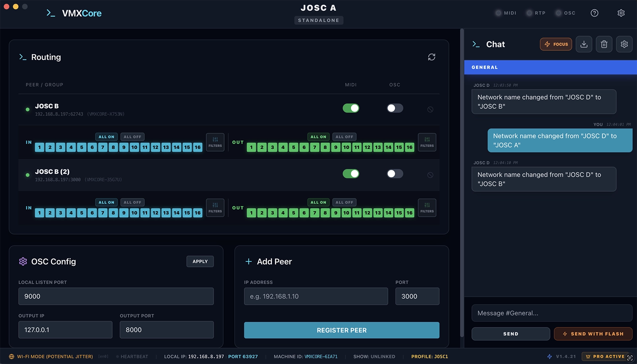The width and height of the screenshot is (637, 364).
Task: Disable the MIDI toggle for JOSC B (2)
Action: 351,174
